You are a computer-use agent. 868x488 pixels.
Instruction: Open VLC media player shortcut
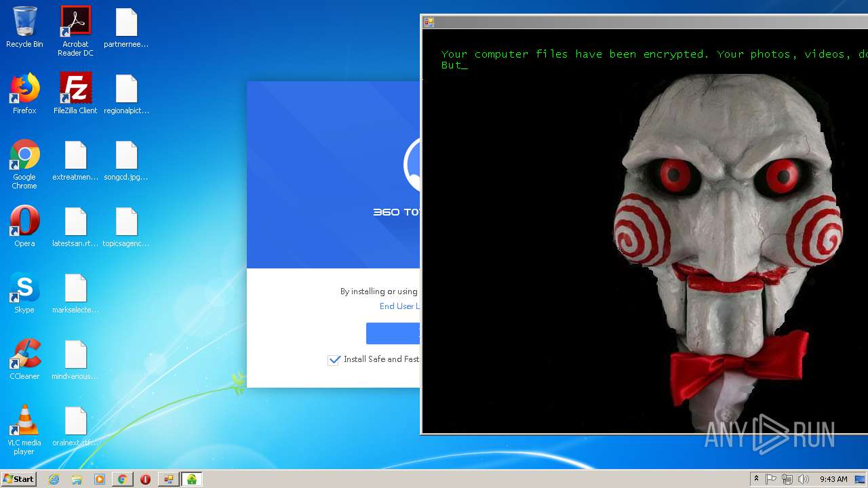(24, 430)
